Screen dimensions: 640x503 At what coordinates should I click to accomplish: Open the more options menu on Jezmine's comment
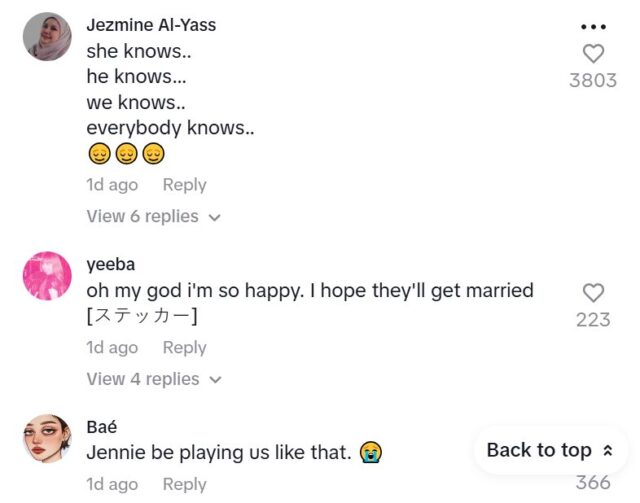tap(593, 26)
